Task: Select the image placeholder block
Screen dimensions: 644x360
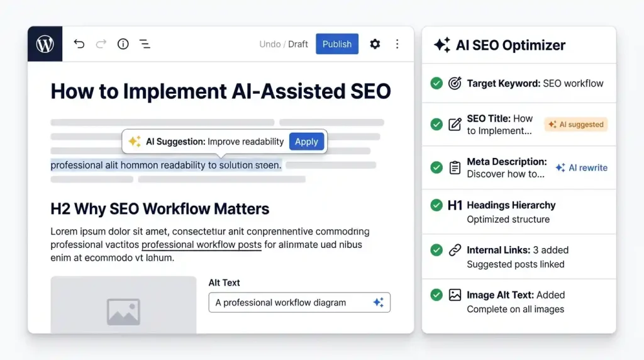Action: tap(123, 305)
